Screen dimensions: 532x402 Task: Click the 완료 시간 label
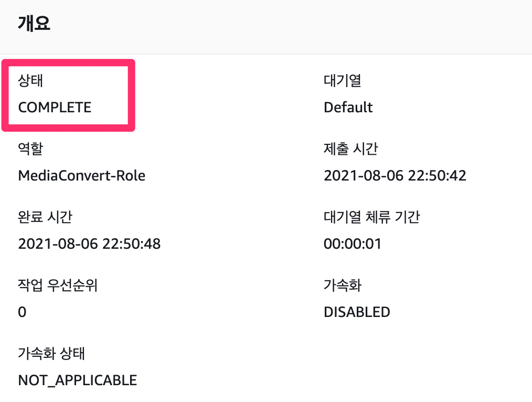click(40, 217)
